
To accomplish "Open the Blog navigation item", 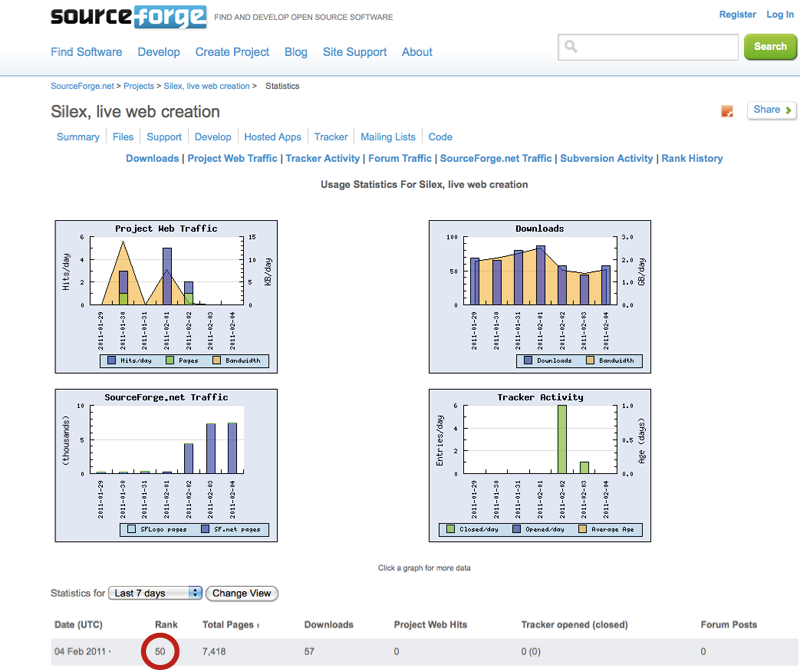I will pyautogui.click(x=296, y=52).
